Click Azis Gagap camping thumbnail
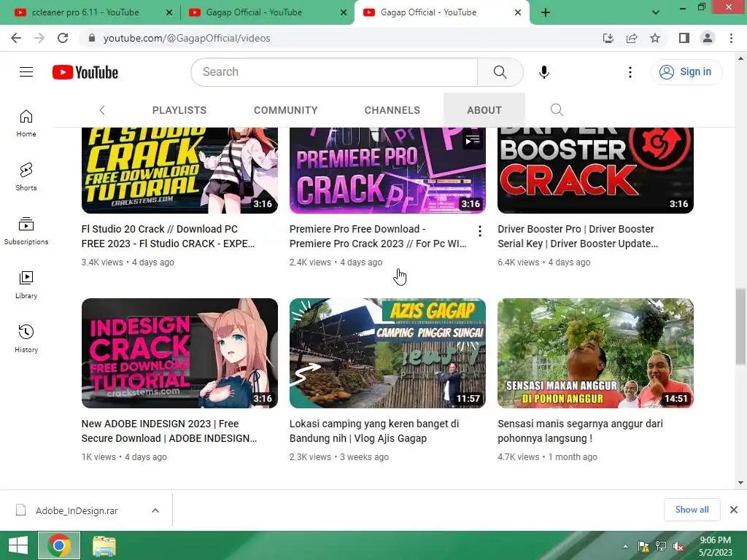The width and height of the screenshot is (747, 560). pos(387,354)
